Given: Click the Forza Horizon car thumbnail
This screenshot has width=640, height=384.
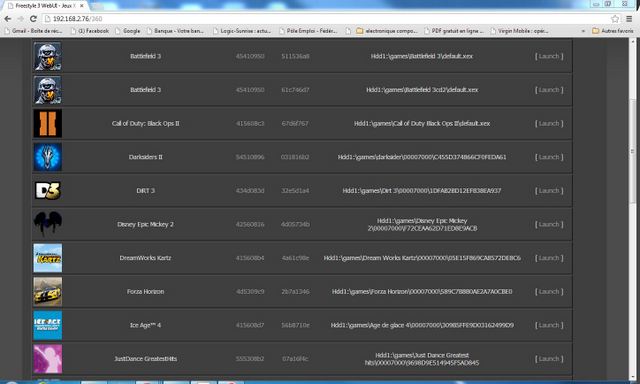Looking at the screenshot, I should pyautogui.click(x=48, y=291).
